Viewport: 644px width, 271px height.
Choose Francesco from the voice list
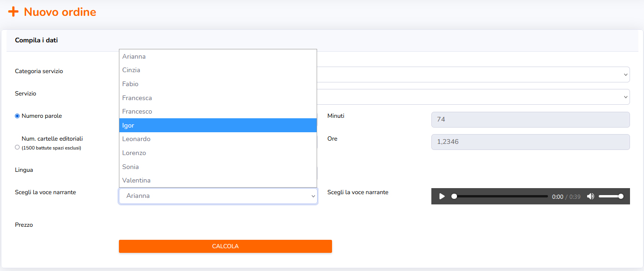coord(218,111)
